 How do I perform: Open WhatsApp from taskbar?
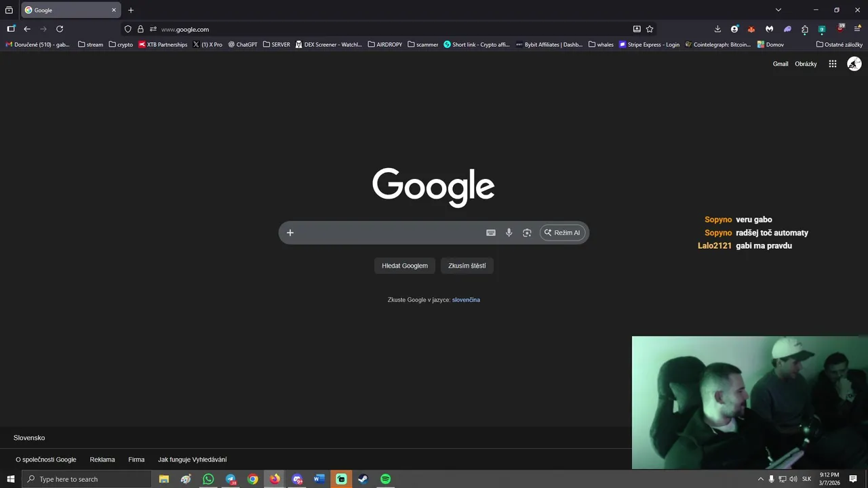(208, 479)
